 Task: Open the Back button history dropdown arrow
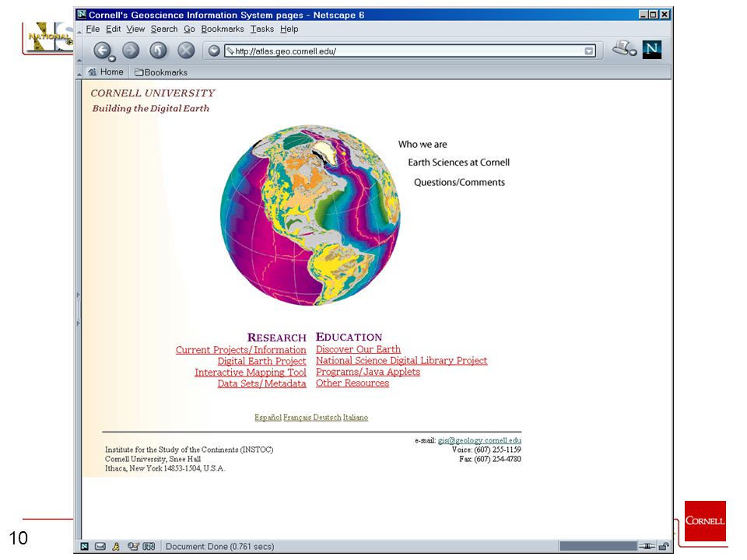click(x=112, y=58)
